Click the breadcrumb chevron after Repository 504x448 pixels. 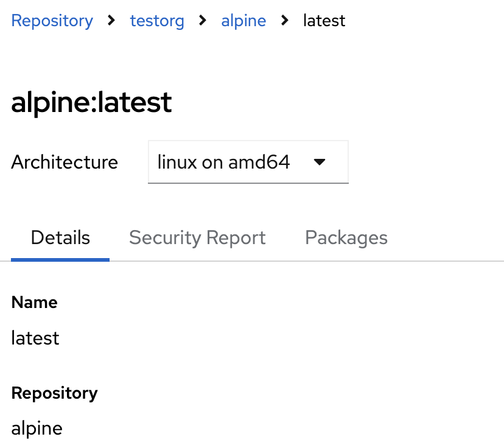111,21
